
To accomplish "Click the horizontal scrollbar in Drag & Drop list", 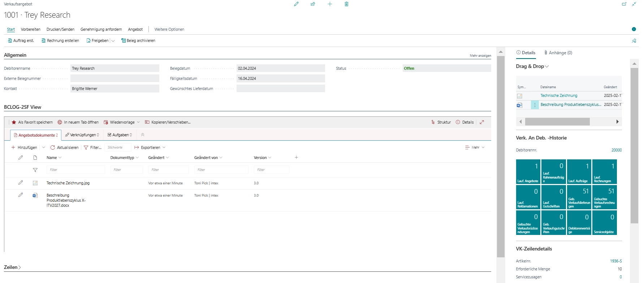I will [x=557, y=122].
